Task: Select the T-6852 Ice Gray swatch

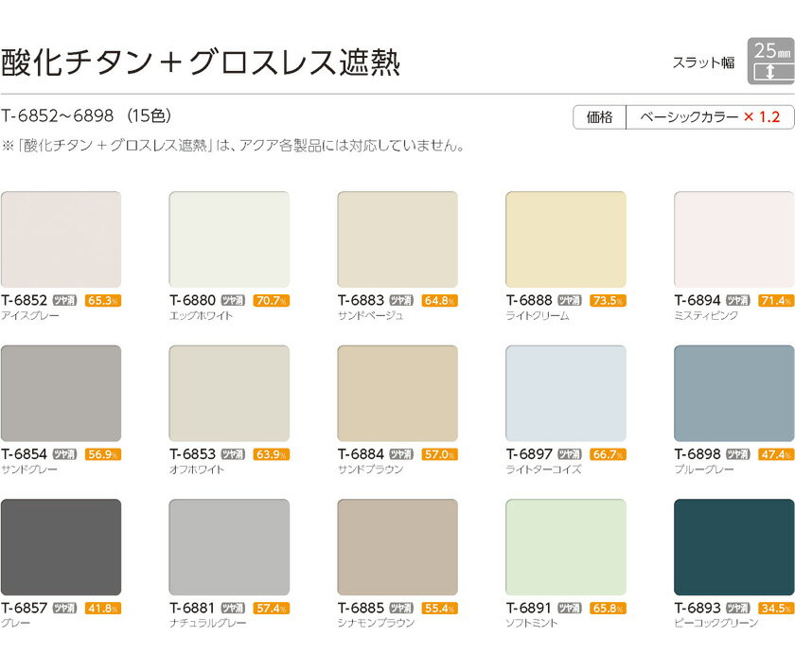Action: point(62,239)
